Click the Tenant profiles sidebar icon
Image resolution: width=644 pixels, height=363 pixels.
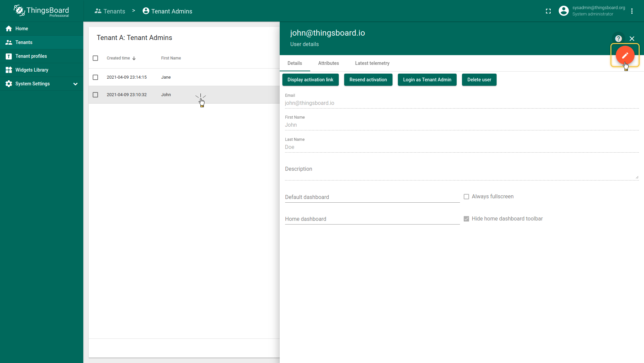[x=9, y=56]
